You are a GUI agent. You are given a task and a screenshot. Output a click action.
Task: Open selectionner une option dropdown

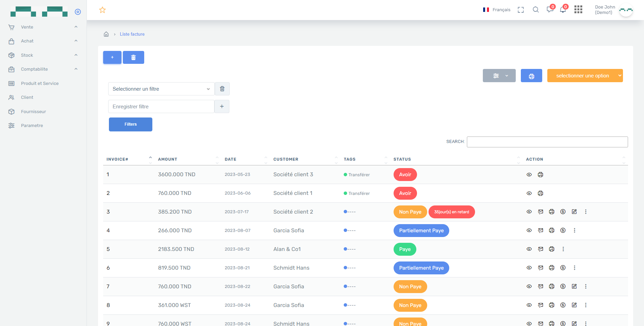pos(585,76)
